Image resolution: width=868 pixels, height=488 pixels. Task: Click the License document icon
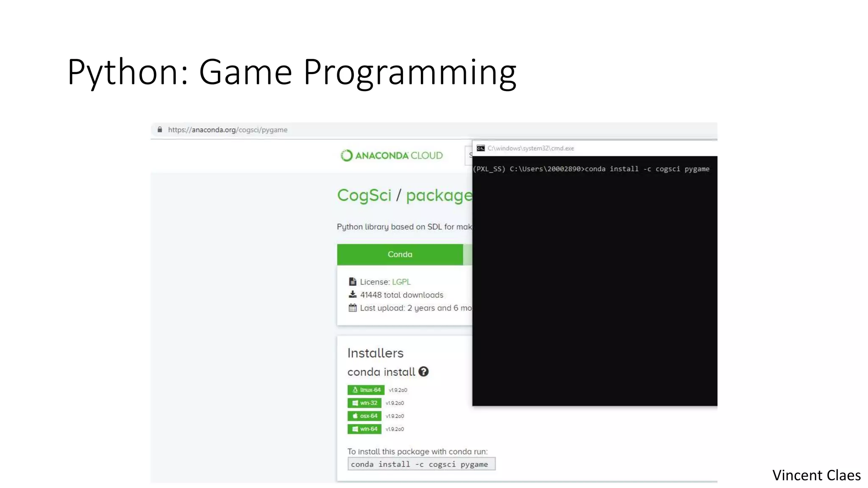[x=353, y=281]
